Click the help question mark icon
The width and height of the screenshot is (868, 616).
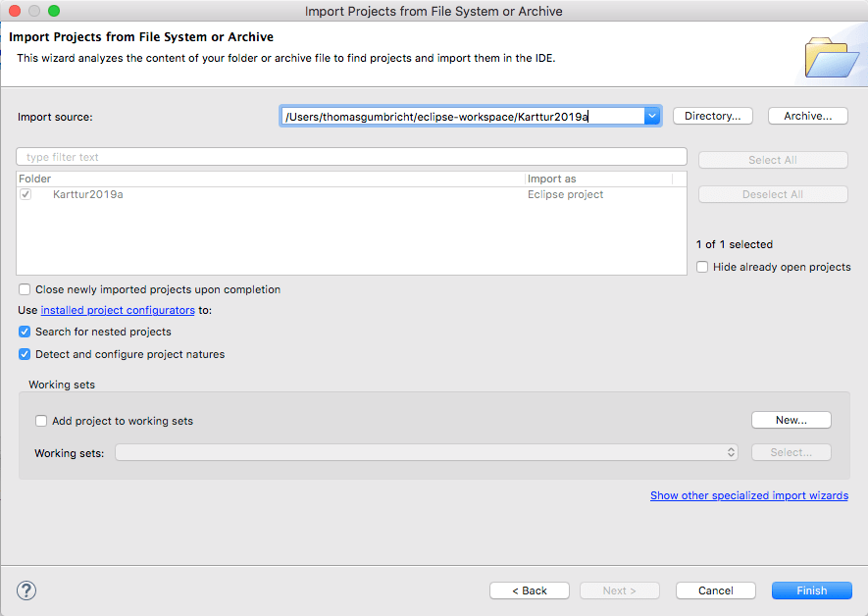[x=26, y=590]
